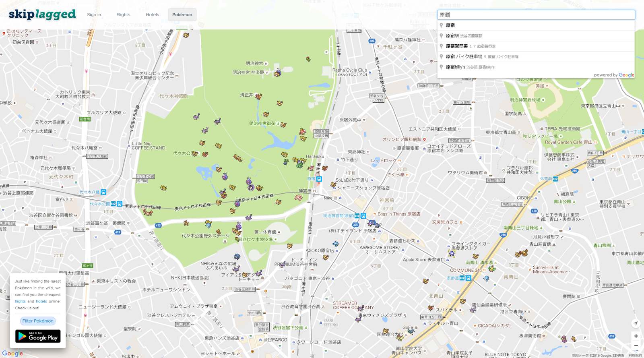Viewport: 644px width, 358px height.
Task: Select the 外苑前 station icon
Action: click(555, 179)
